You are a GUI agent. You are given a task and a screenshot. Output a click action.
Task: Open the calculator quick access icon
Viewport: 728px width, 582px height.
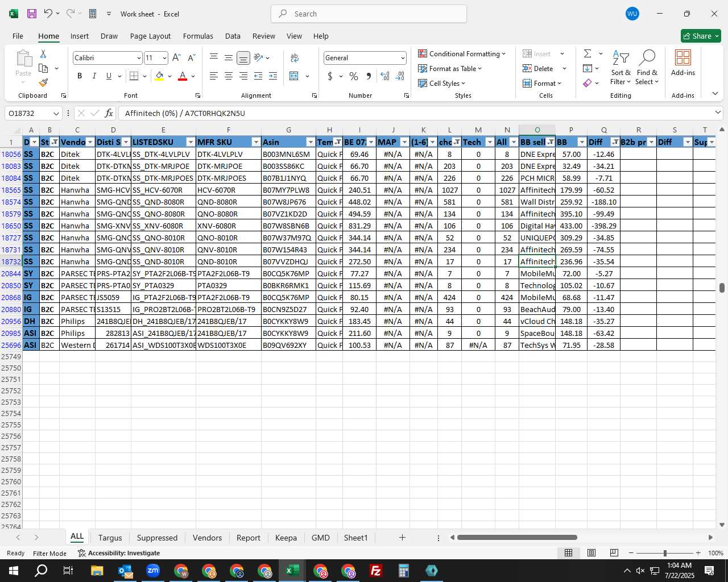(x=93, y=14)
